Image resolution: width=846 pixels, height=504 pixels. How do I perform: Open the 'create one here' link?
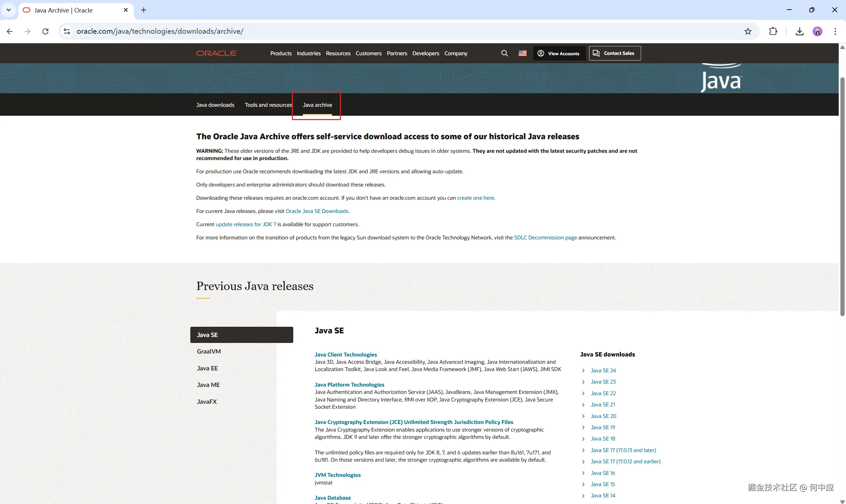coord(475,198)
